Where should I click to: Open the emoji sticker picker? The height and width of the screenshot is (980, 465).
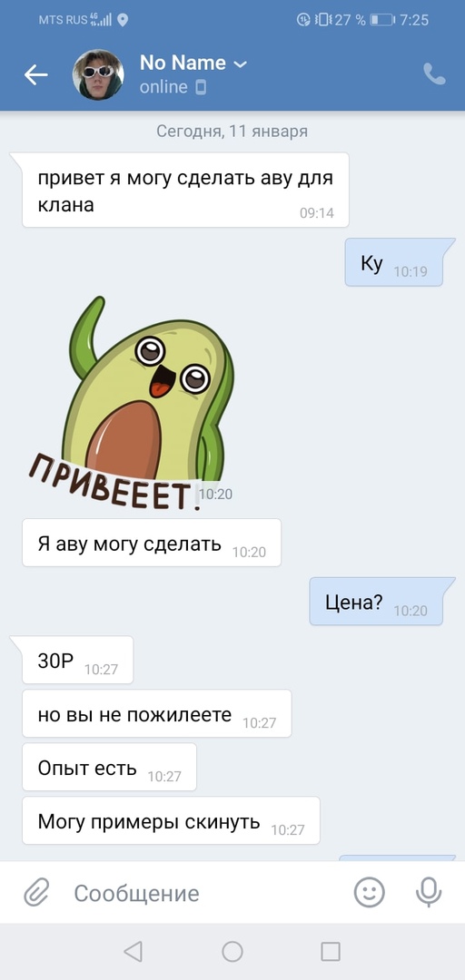pyautogui.click(x=370, y=892)
